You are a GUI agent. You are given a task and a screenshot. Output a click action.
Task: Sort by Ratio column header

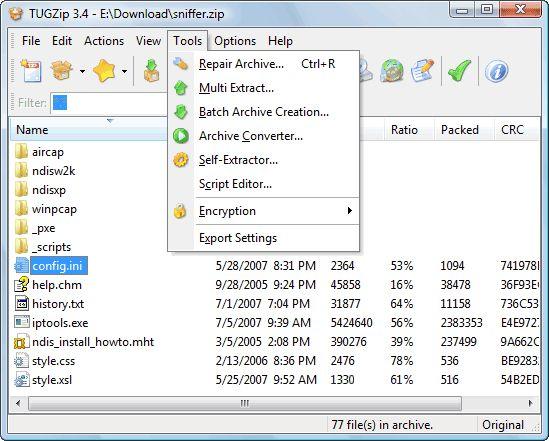point(409,130)
